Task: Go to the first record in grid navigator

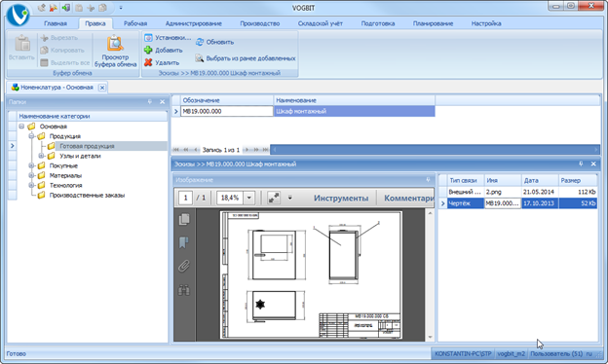Action: [176, 150]
